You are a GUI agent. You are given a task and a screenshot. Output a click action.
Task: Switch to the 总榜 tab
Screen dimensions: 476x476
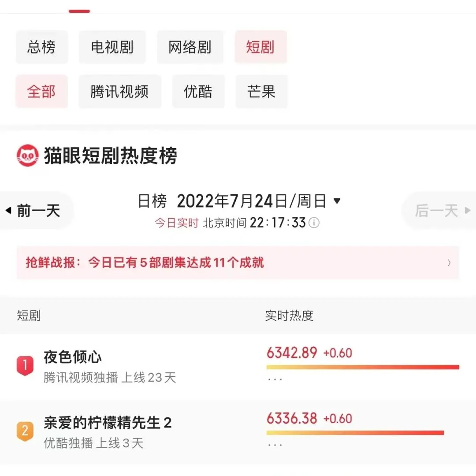[x=41, y=47]
